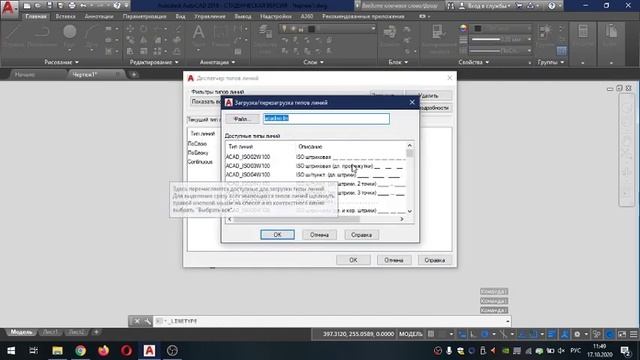640x360 pixels.
Task: Switch to the Главная ribbon tab
Action: (36, 16)
